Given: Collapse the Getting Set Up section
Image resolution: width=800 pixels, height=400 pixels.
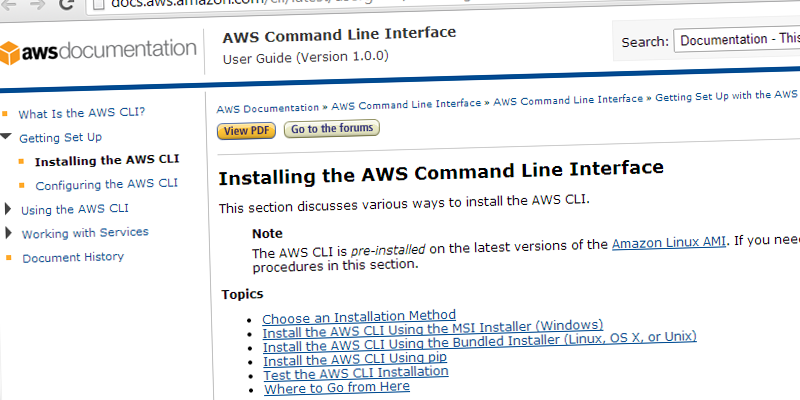Looking at the screenshot, I should [x=7, y=136].
